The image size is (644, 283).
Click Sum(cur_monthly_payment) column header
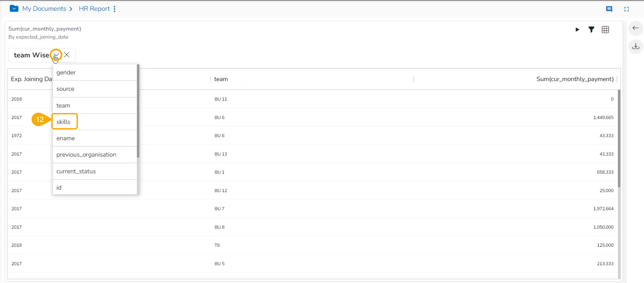click(x=575, y=79)
